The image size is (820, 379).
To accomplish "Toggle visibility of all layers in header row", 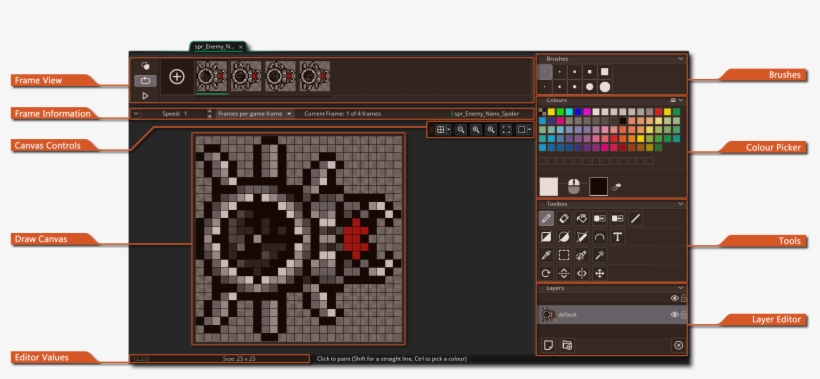I will 674,298.
